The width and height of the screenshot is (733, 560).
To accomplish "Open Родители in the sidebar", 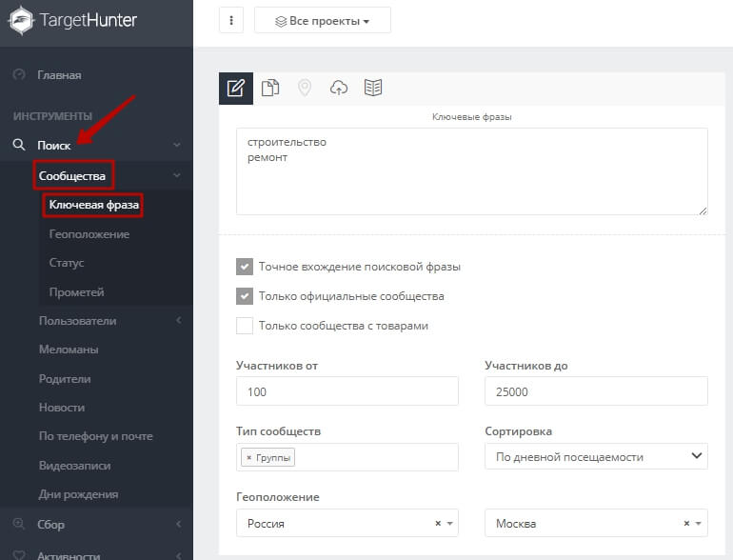I will click(65, 379).
